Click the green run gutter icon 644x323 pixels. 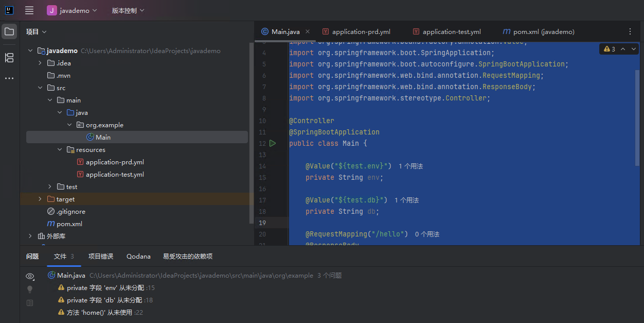[273, 144]
